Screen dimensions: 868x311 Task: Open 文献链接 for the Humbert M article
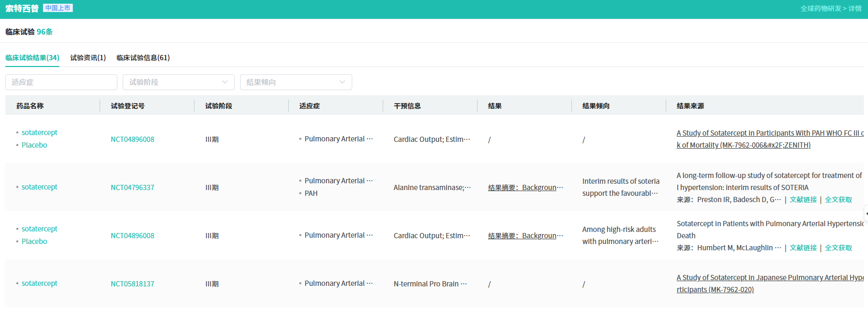point(803,248)
